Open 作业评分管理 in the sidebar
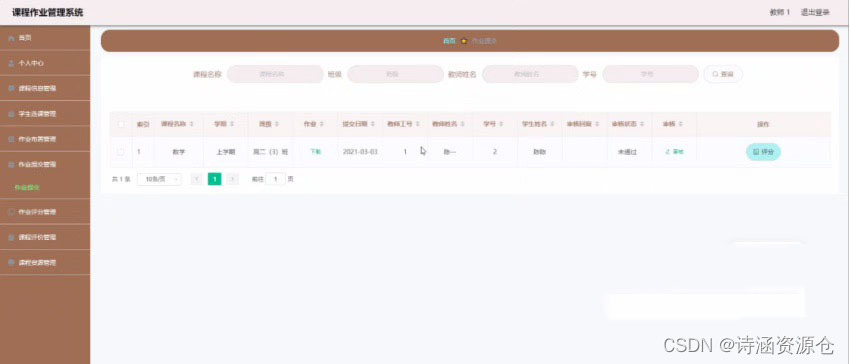 tap(45, 212)
